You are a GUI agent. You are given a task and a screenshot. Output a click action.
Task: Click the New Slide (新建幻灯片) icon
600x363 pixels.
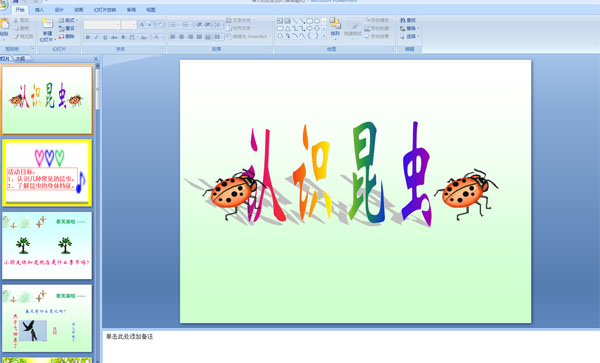pos(47,24)
